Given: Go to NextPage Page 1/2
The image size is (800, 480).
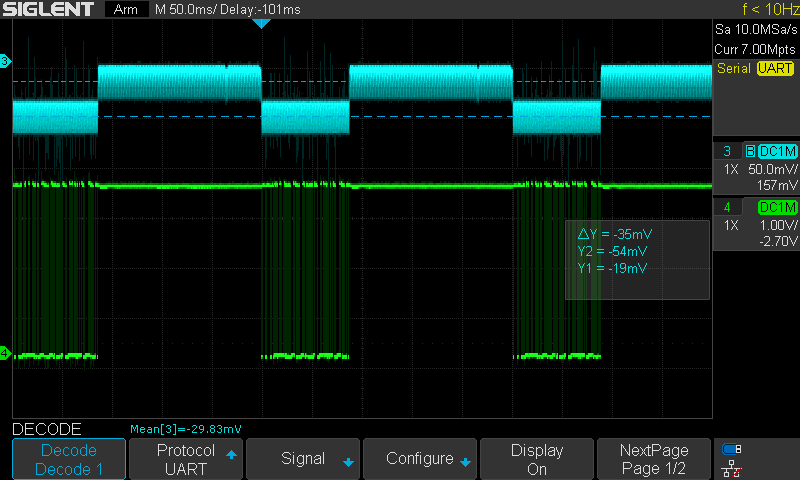Looking at the screenshot, I should [x=654, y=459].
